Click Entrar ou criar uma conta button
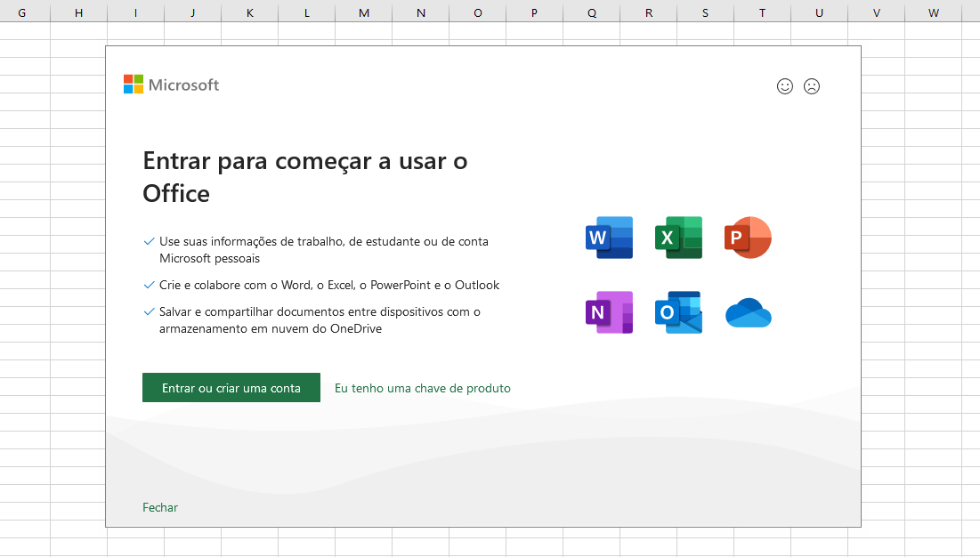The width and height of the screenshot is (980, 557). [231, 388]
